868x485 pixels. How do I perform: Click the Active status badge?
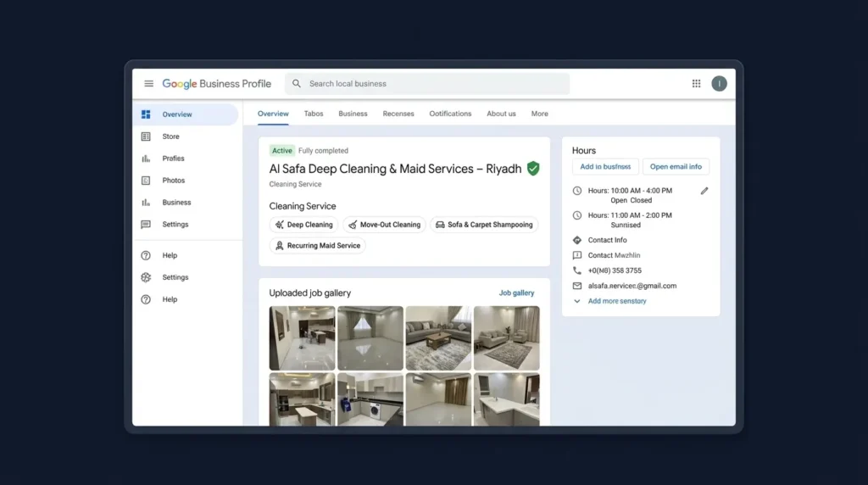pos(281,151)
